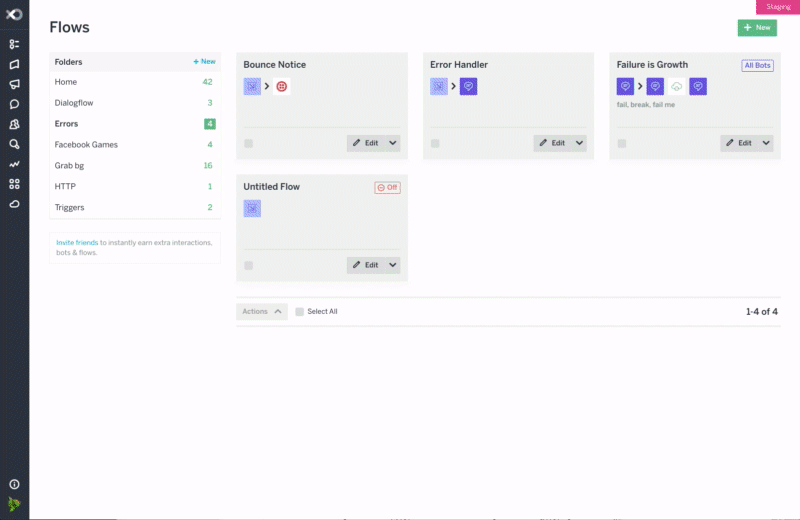Click the red circle step icon in Bounce Notice
The width and height of the screenshot is (800, 520).
[x=282, y=86]
